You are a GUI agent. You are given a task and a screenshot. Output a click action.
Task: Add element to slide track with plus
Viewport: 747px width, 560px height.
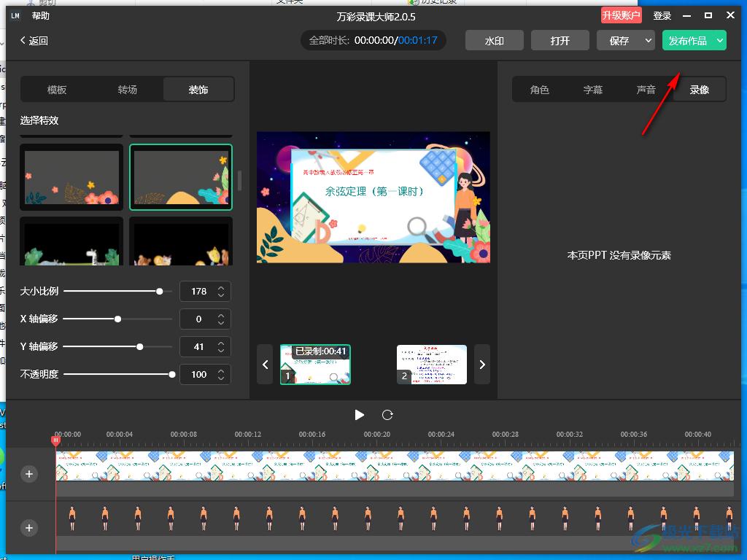coord(29,474)
